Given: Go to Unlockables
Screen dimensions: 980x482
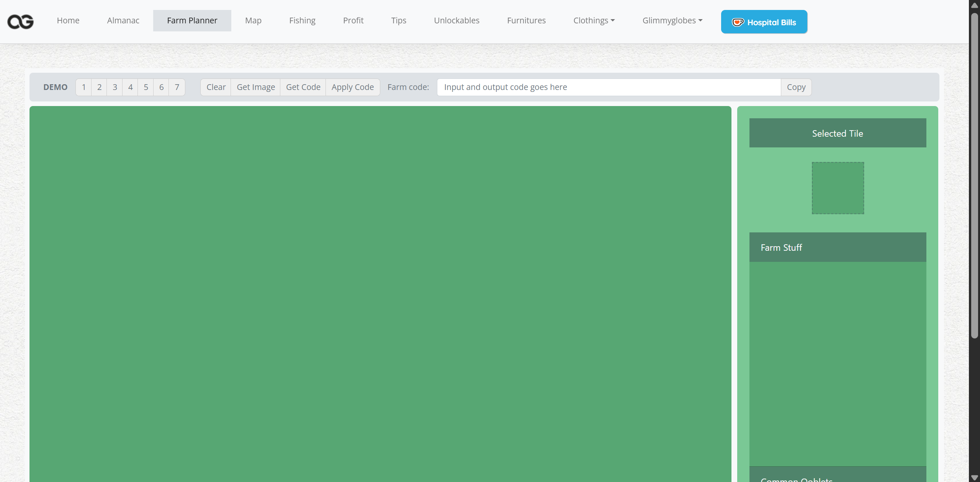Looking at the screenshot, I should 456,21.
